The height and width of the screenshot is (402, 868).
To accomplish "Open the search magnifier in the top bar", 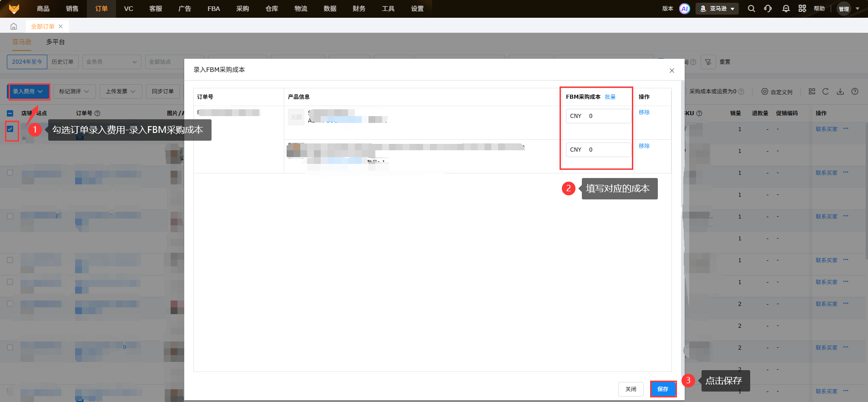I will [x=752, y=9].
